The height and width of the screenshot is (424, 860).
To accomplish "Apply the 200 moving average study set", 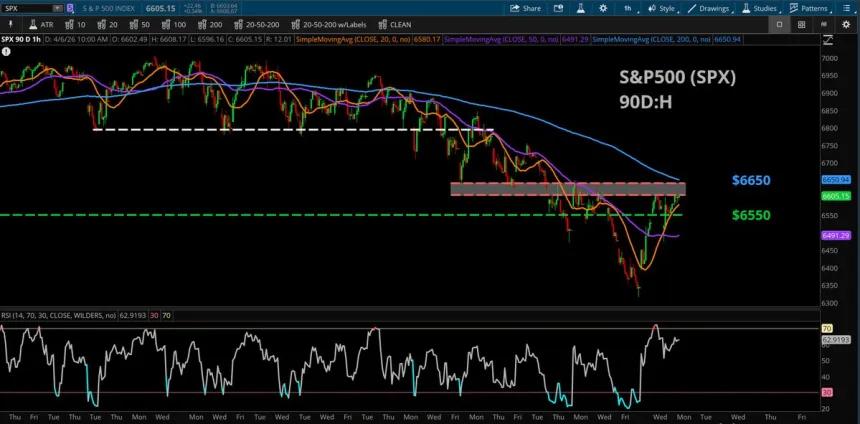I will tap(210, 25).
